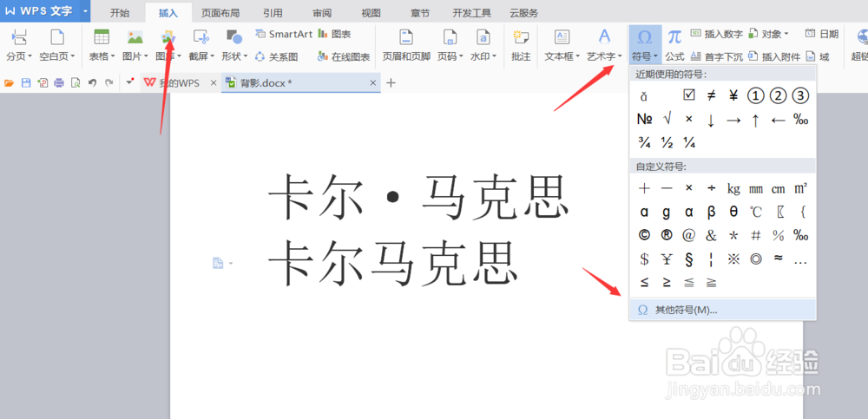The image size is (868, 419).
Task: Expand the 形状 shapes dropdown
Action: click(246, 56)
